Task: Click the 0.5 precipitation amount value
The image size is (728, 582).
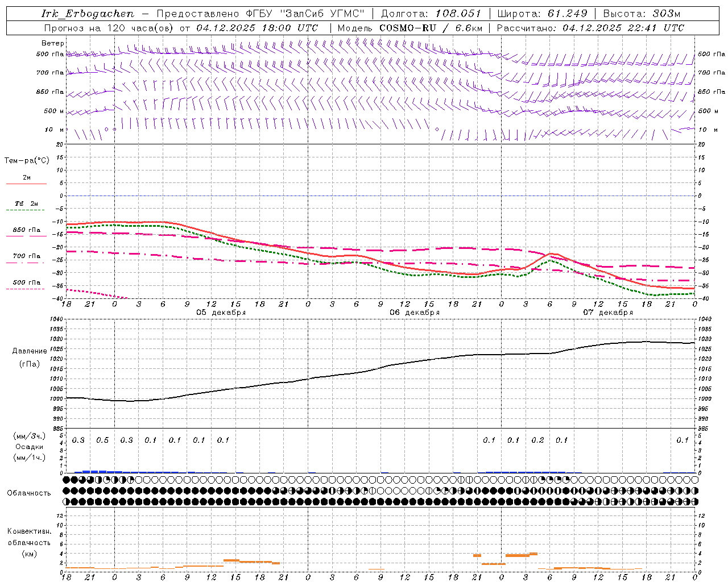Action: tap(102, 440)
